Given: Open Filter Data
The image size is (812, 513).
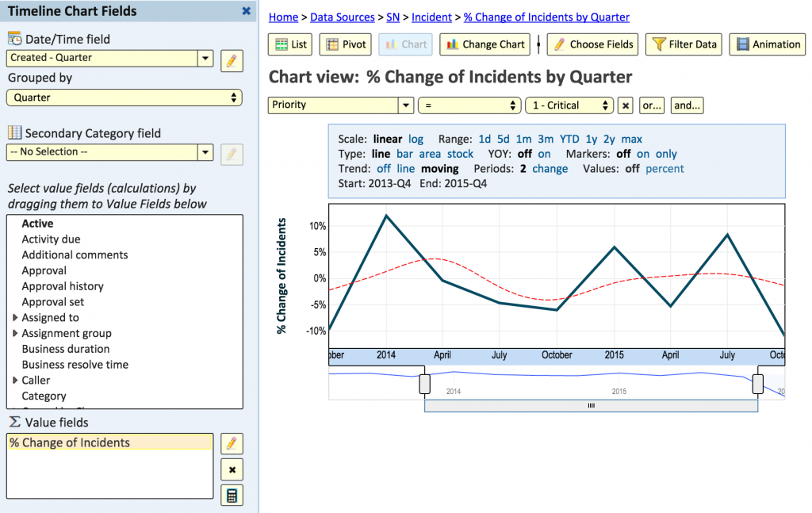Looking at the screenshot, I should [x=684, y=44].
